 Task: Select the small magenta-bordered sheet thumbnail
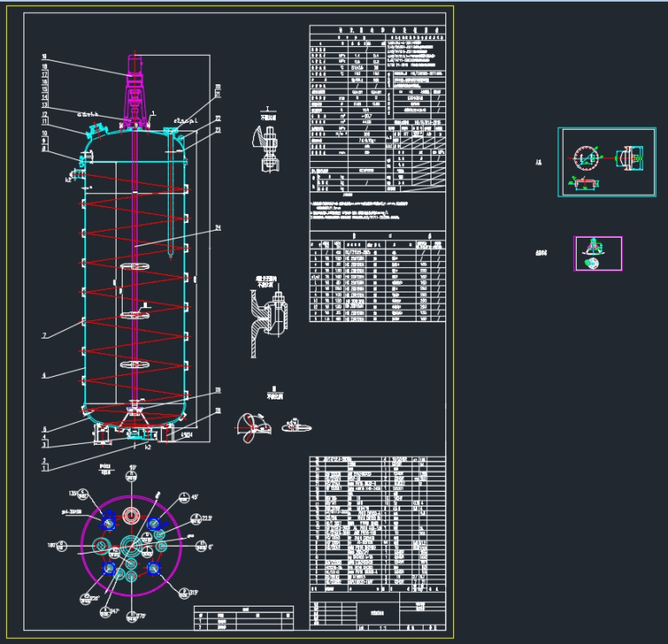[598, 253]
